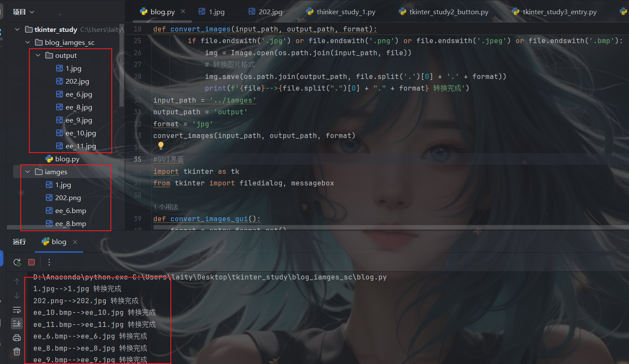Screen dimensions: 629x364
Task: Click the 202.png image file icon
Action: click(49, 198)
